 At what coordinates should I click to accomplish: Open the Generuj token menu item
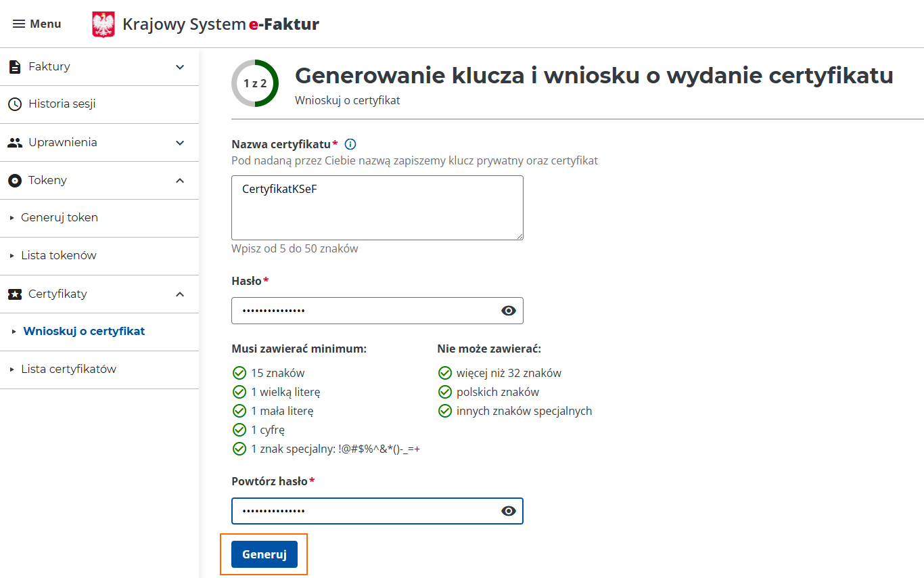click(x=60, y=217)
